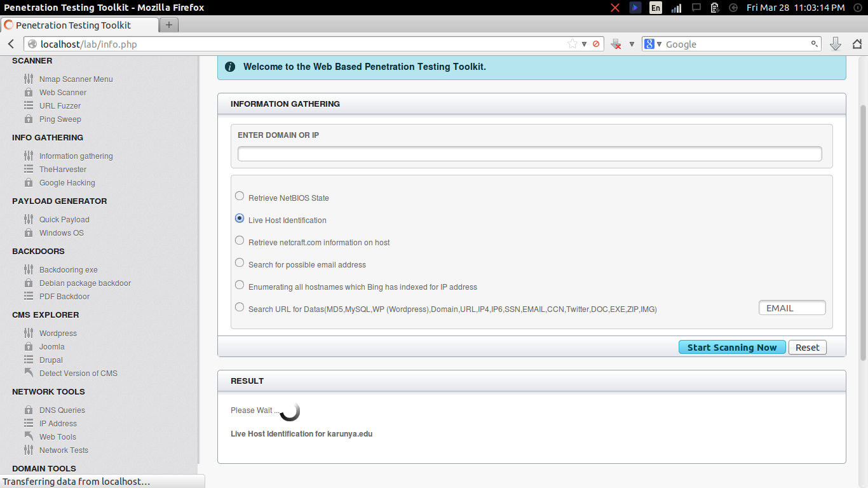Open the search engine dropdown arrow
Screen dimensions: 868x488
coord(658,44)
